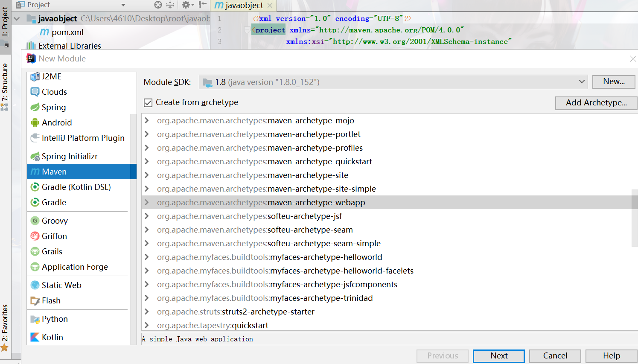This screenshot has height=364, width=638.
Task: Click the External Libraries icon
Action: coord(31,46)
